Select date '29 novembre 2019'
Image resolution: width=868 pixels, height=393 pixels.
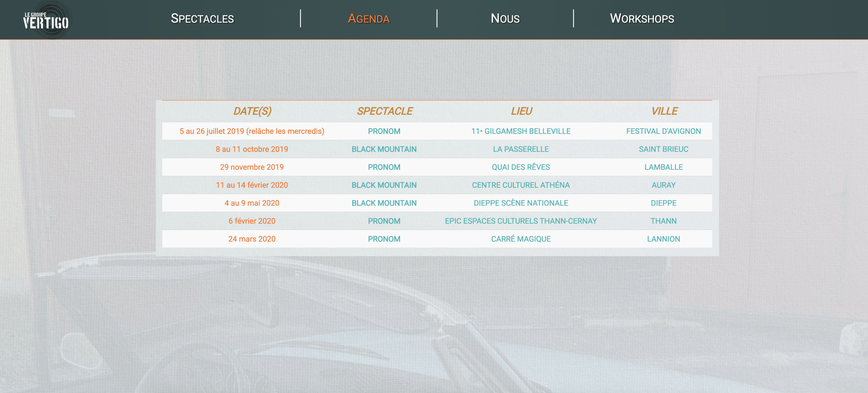(252, 167)
